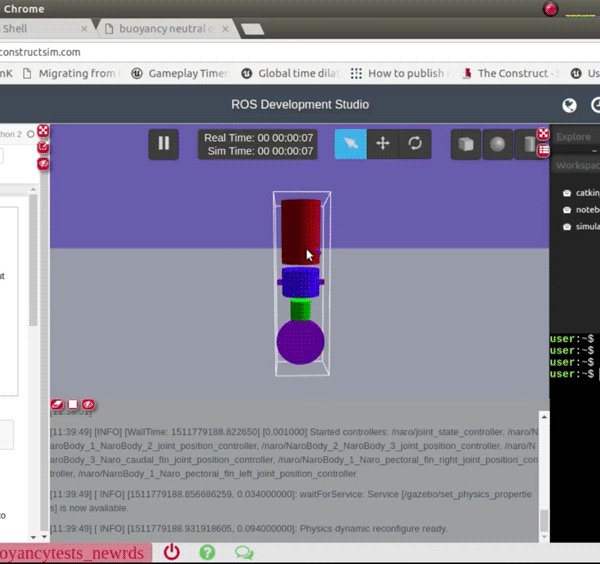Open the Gameplay Timer bookmark
The image size is (600, 564).
pyautogui.click(x=181, y=73)
